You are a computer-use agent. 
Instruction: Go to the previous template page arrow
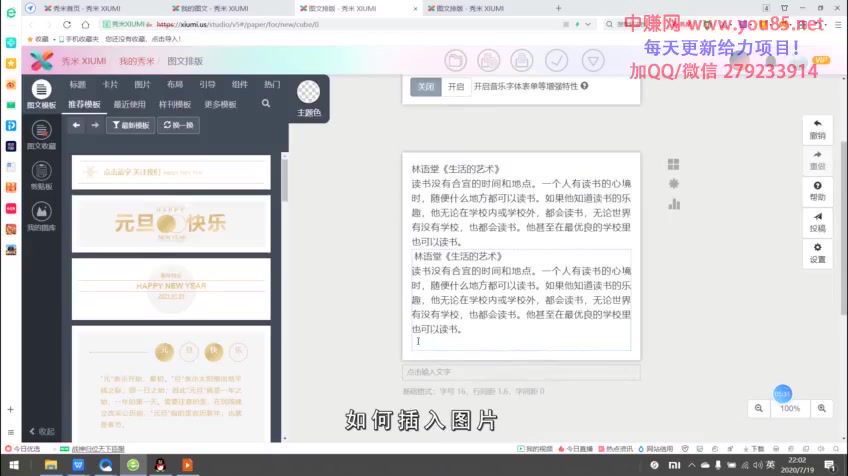(76, 125)
